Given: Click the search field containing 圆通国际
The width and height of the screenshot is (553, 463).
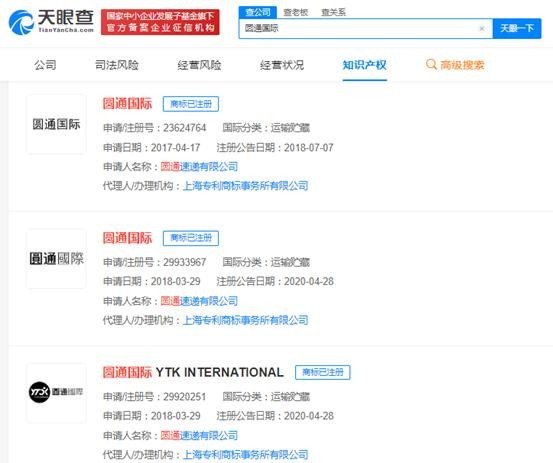Looking at the screenshot, I should click(365, 29).
